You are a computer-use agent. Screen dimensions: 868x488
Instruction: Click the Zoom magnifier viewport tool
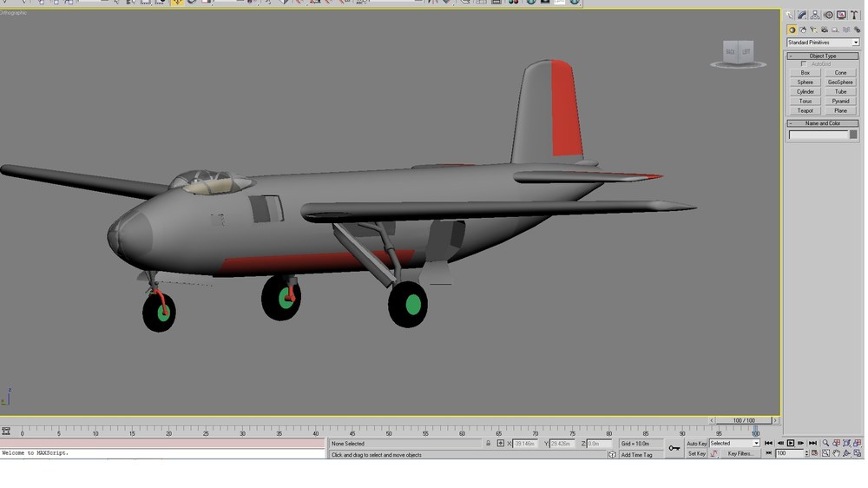825,443
